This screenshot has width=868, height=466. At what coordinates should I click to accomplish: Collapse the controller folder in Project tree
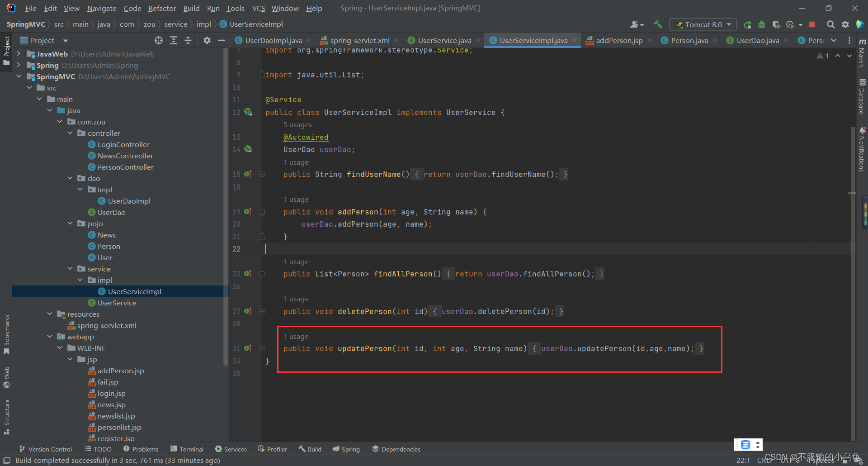[x=70, y=133]
